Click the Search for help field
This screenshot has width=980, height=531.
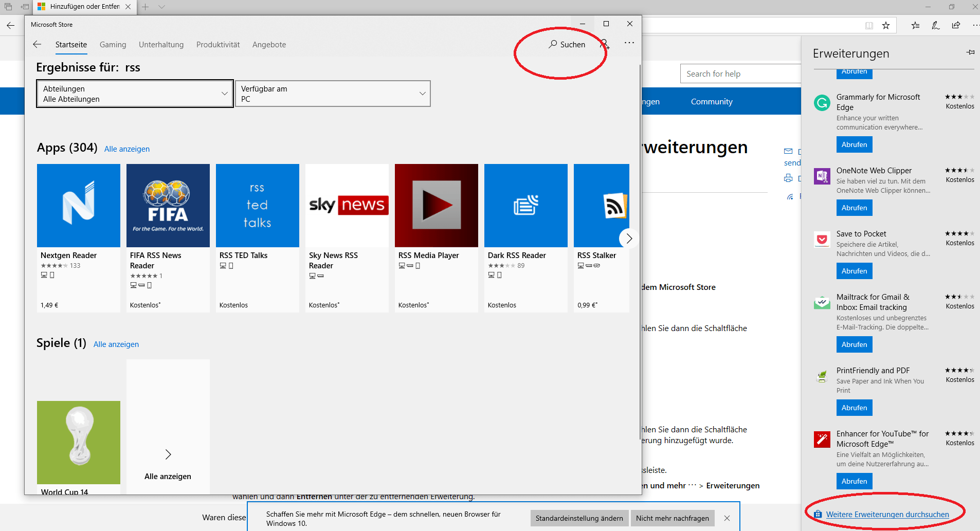pos(740,74)
